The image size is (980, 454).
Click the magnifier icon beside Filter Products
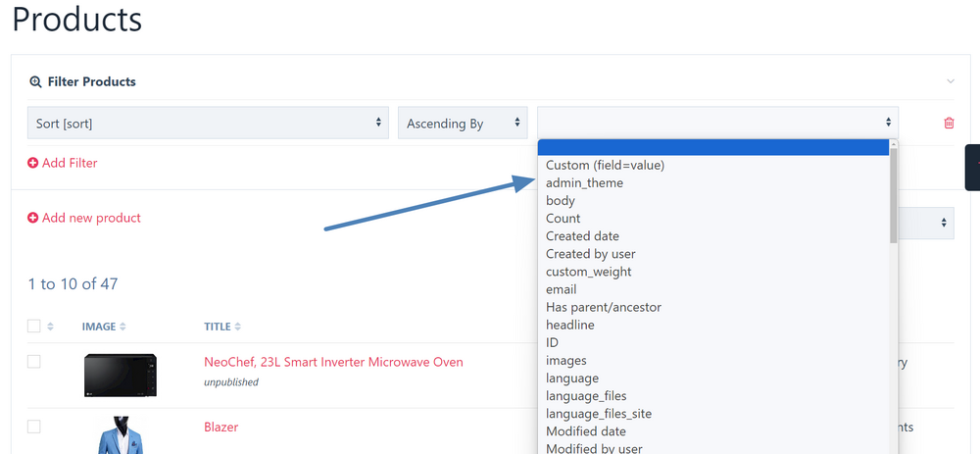[35, 82]
